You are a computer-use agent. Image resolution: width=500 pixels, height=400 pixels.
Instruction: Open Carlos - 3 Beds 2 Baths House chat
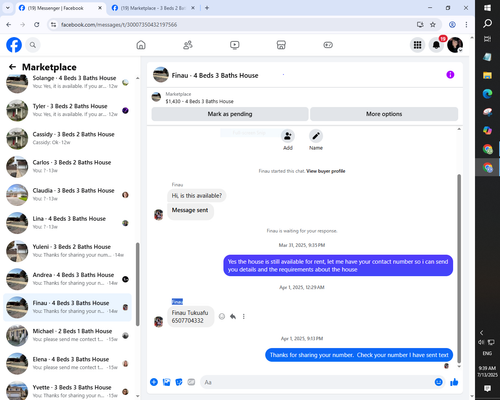67,166
